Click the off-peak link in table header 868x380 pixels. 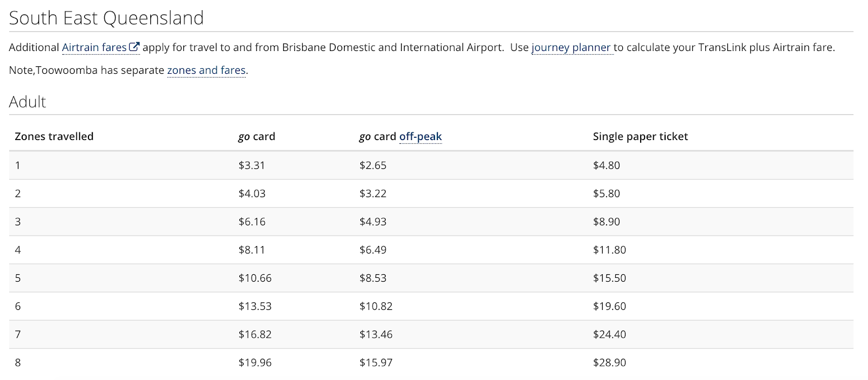[420, 137]
